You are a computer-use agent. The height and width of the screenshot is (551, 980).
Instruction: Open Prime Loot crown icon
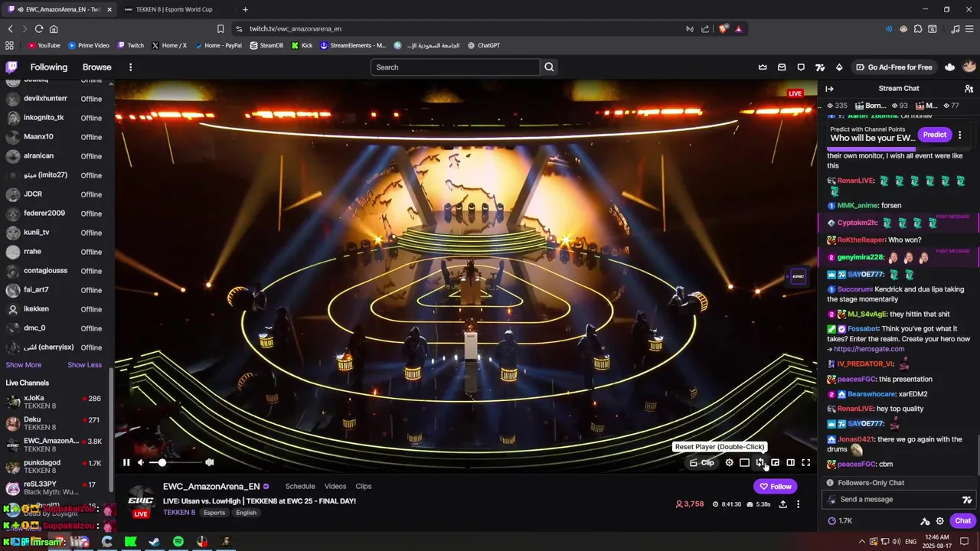coord(763,67)
